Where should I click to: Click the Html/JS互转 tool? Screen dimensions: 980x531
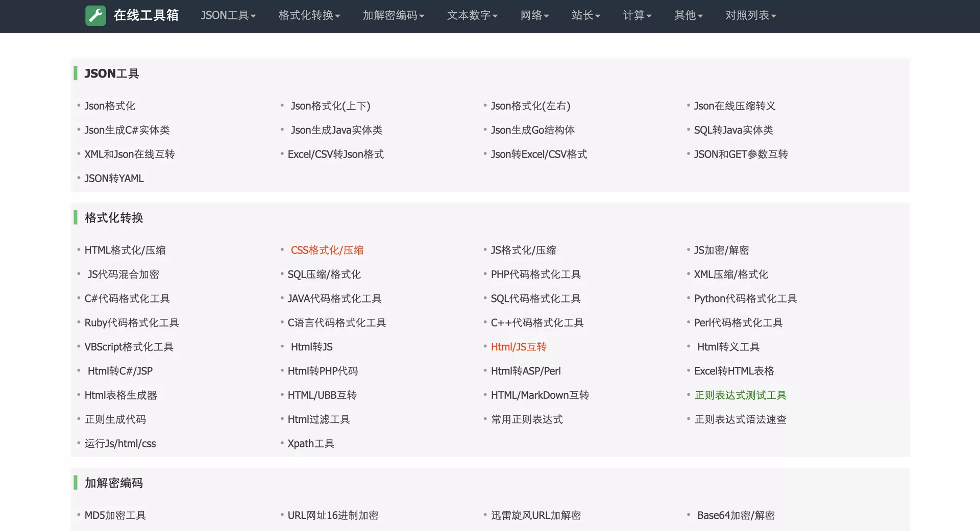(x=518, y=347)
